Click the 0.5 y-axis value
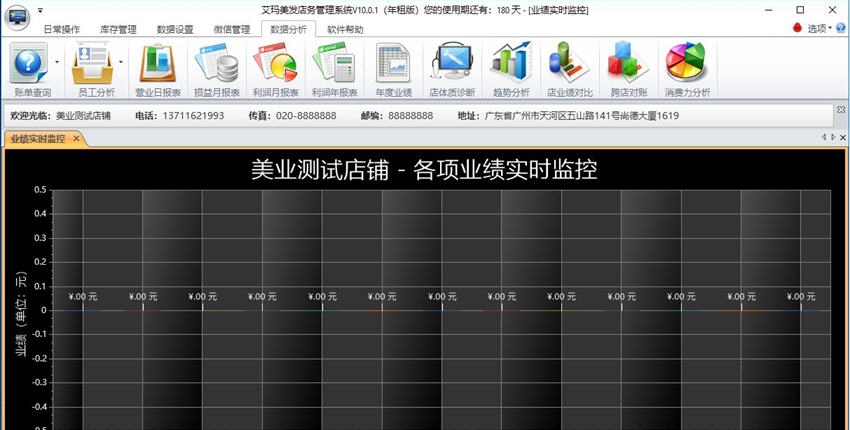 (40, 190)
